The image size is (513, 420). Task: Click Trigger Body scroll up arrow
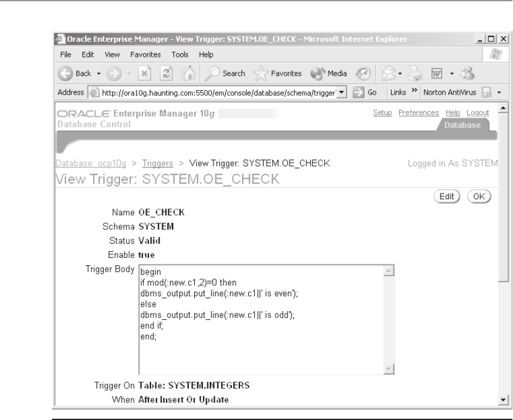389,270
